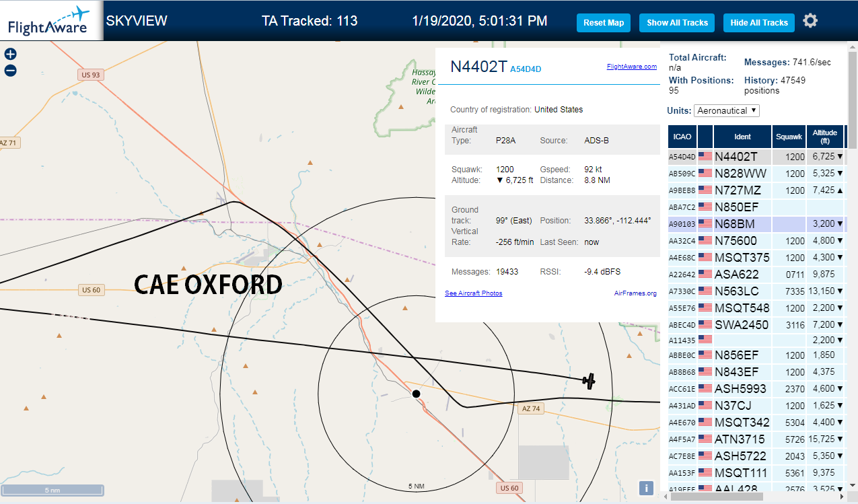Sort table by flag column header
This screenshot has height=504, width=858.
tap(705, 137)
